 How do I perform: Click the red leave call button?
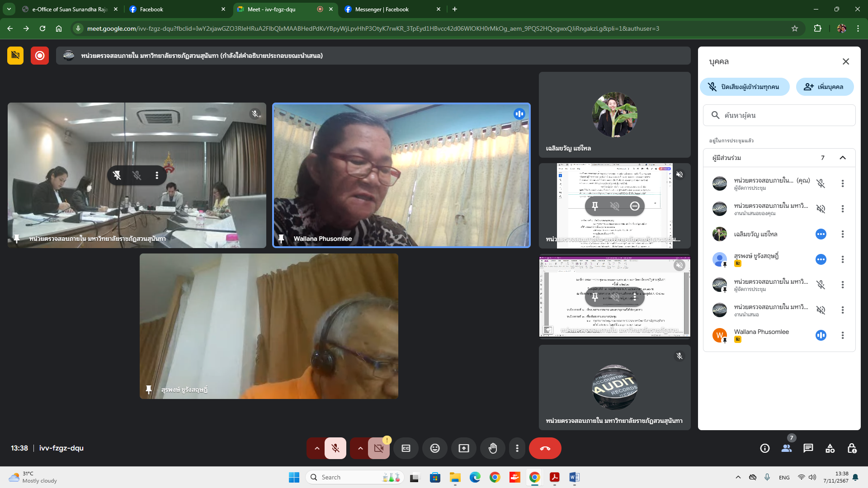(545, 448)
